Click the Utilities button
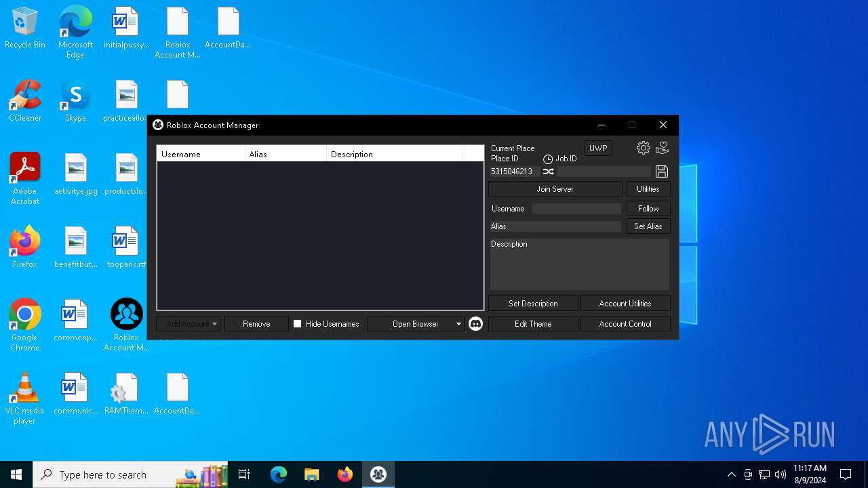The height and width of the screenshot is (488, 868). (648, 189)
